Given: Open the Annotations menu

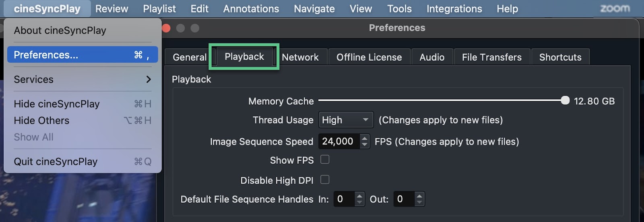Looking at the screenshot, I should [251, 8].
